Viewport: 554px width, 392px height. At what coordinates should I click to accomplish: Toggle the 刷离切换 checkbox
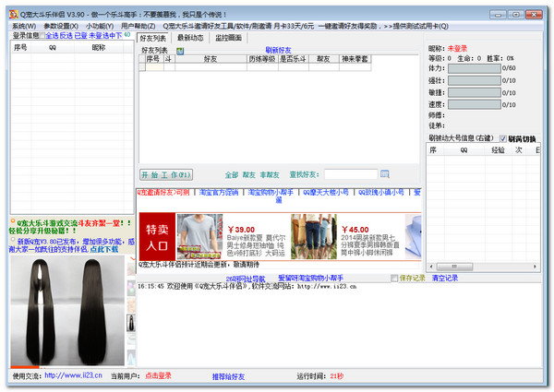pos(503,138)
